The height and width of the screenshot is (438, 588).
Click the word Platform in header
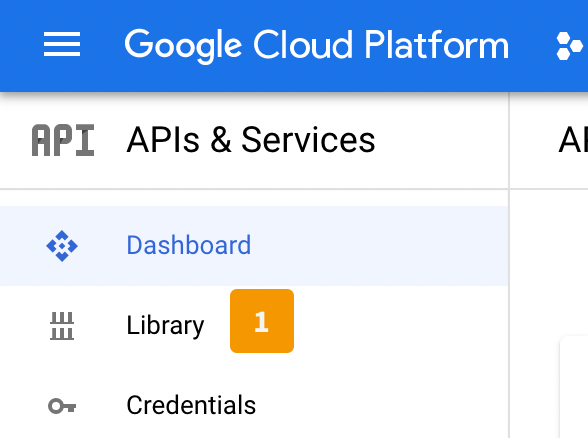point(436,45)
